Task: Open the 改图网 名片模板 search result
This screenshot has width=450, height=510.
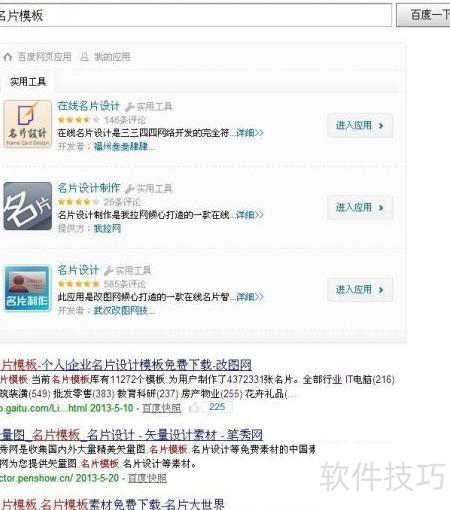Action: click(x=126, y=365)
